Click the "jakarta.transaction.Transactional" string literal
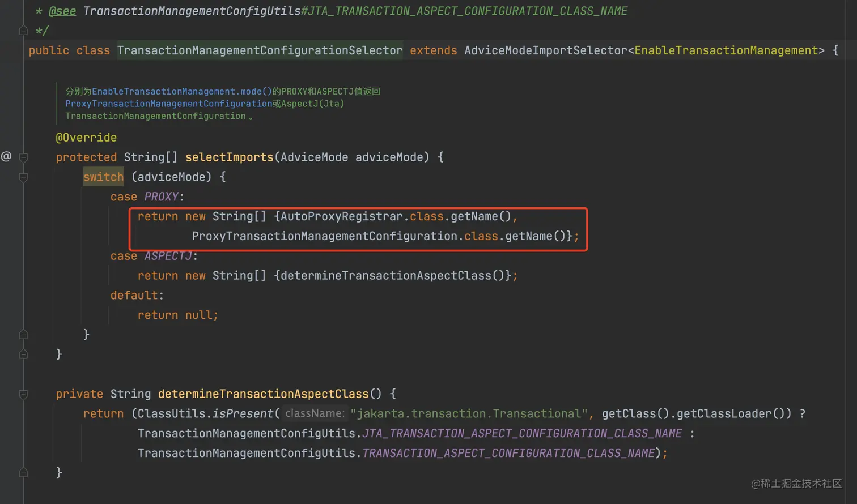This screenshot has width=857, height=504. point(469,414)
